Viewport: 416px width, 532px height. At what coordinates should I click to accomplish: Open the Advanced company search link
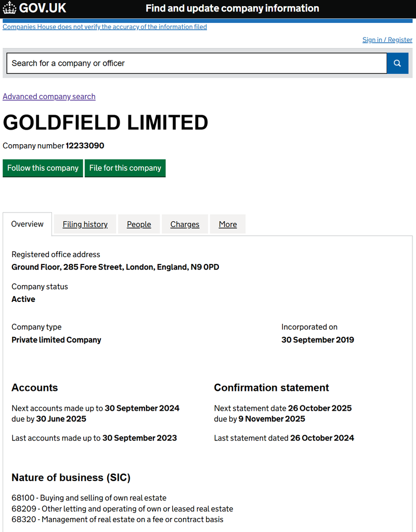click(x=49, y=96)
